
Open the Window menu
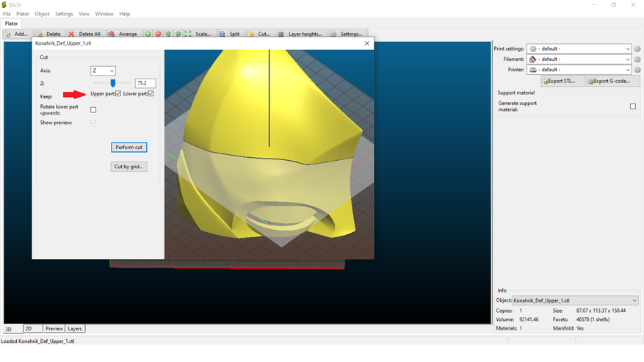tap(104, 14)
